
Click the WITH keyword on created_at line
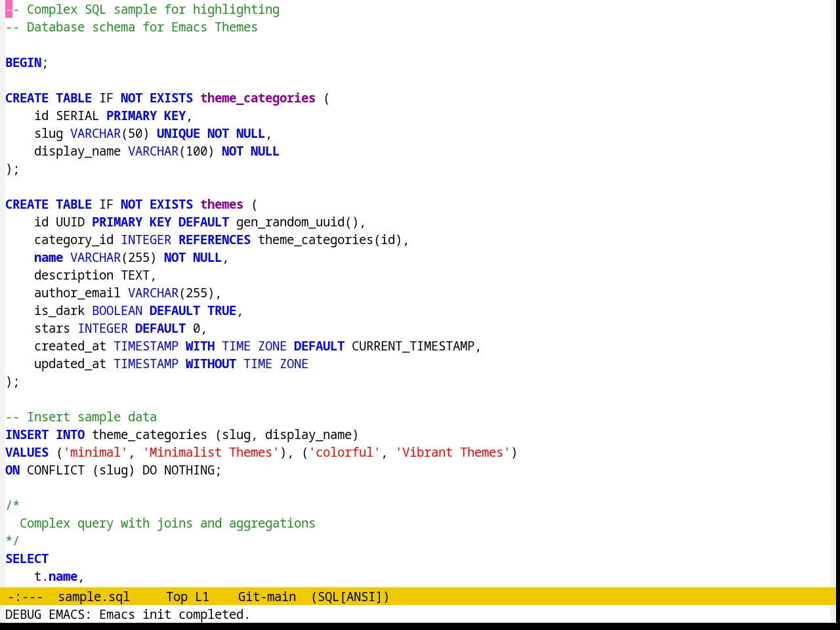pyautogui.click(x=200, y=346)
